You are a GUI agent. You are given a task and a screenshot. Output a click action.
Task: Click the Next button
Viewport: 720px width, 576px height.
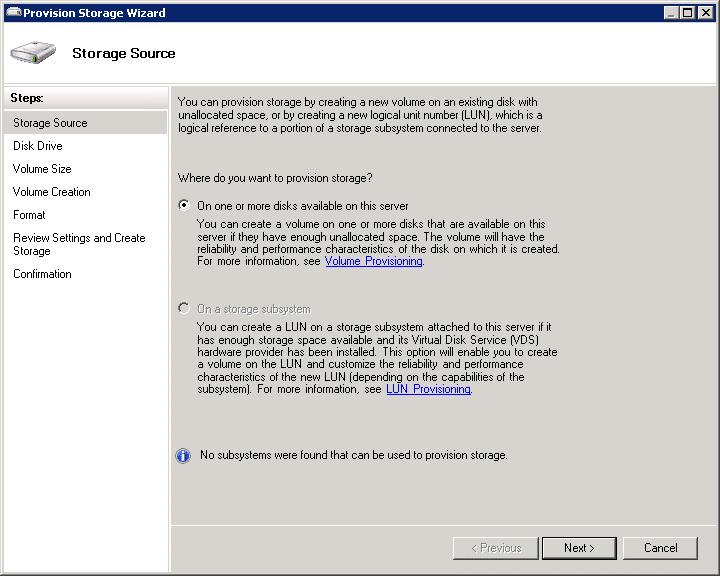coord(579,548)
